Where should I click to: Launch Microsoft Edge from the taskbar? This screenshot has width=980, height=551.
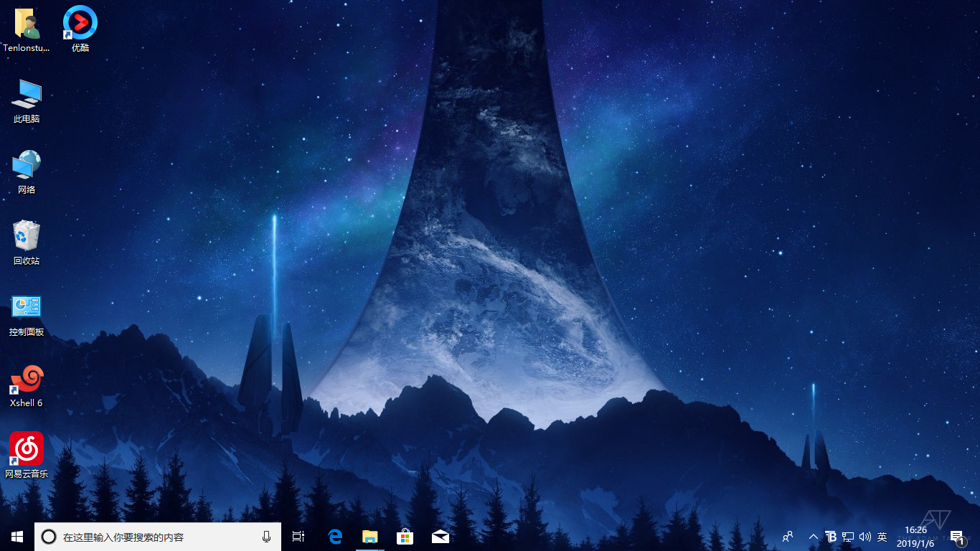(334, 537)
